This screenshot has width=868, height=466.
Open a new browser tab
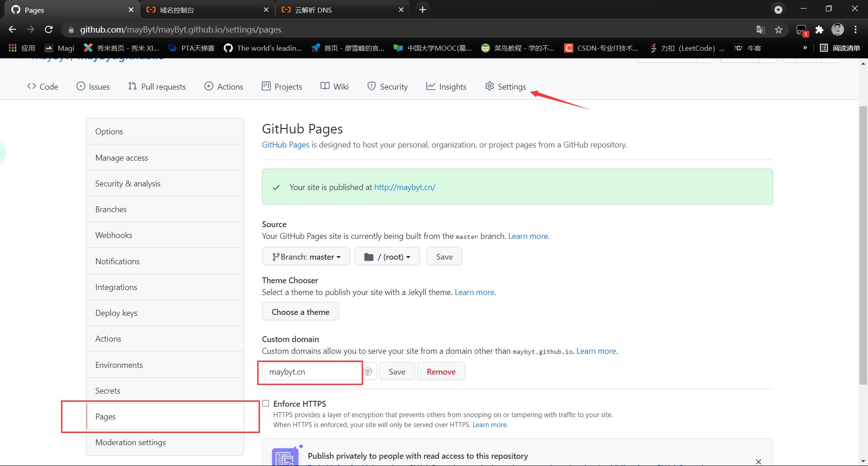pyautogui.click(x=423, y=10)
